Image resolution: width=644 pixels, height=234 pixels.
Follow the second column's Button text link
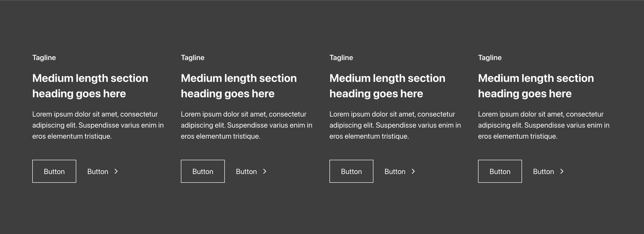pyautogui.click(x=246, y=172)
